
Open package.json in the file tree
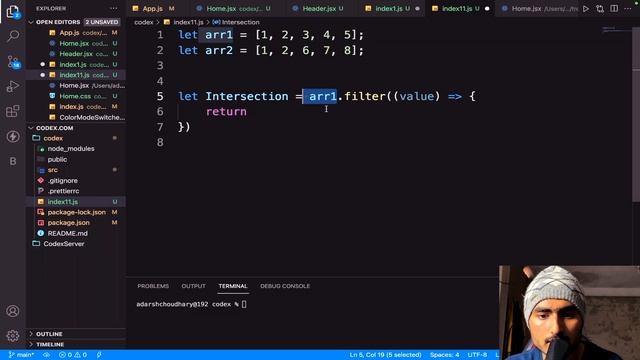pos(69,223)
